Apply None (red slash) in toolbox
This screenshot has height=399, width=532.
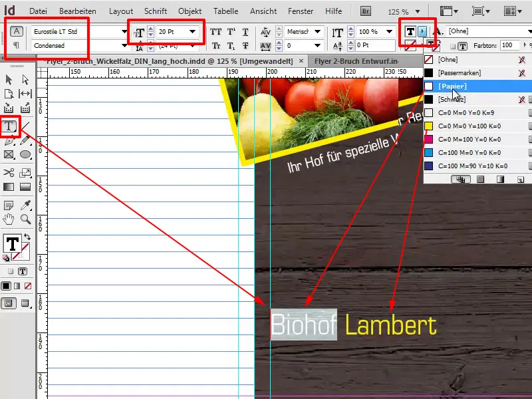(x=28, y=286)
